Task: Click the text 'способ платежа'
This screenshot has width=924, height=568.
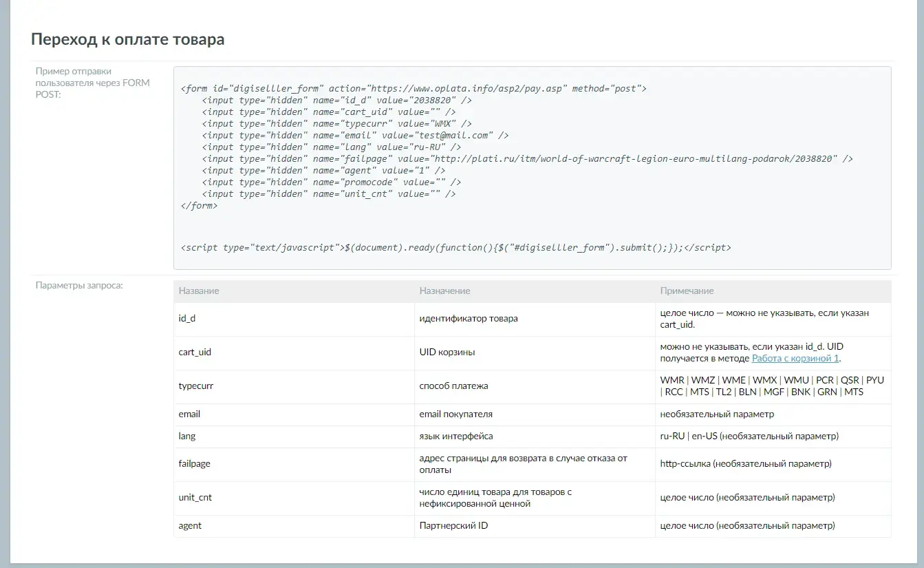Action: (x=453, y=386)
